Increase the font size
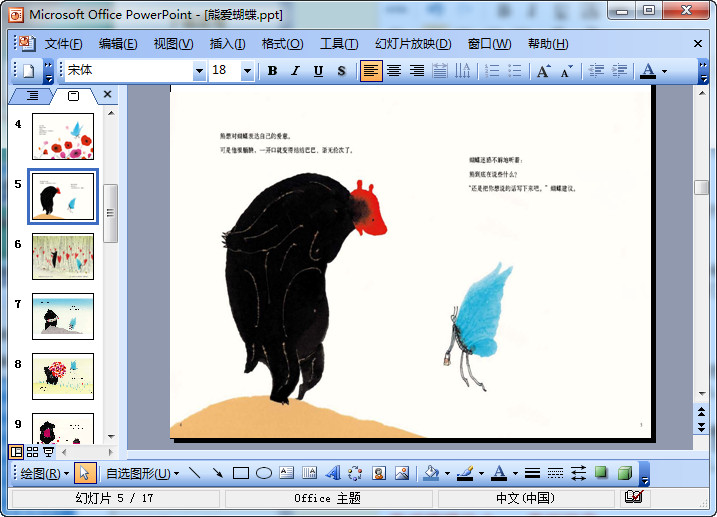Viewport: 717px width, 517px height. pos(544,71)
